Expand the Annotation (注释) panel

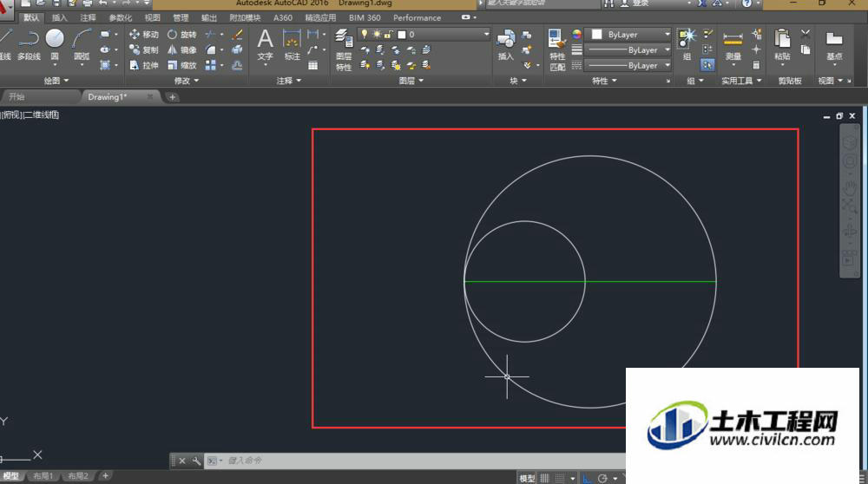(x=289, y=81)
